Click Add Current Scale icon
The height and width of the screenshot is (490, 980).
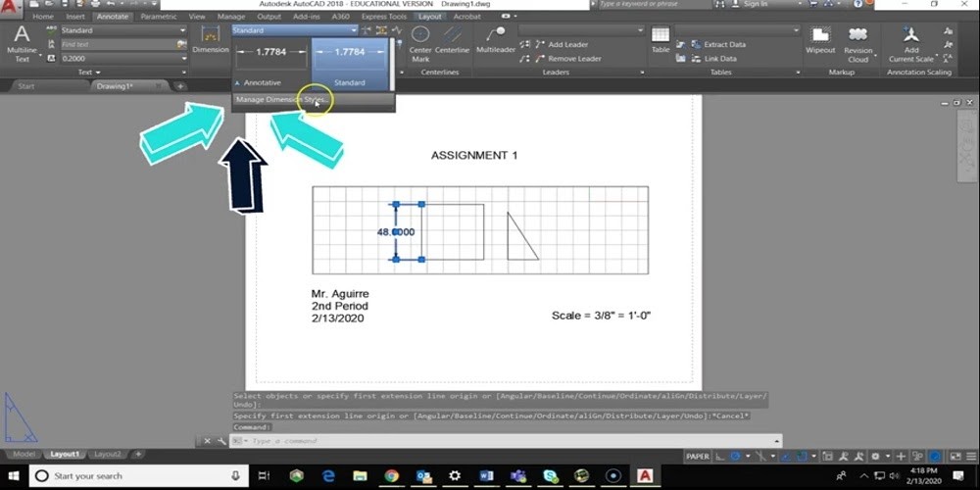(911, 41)
